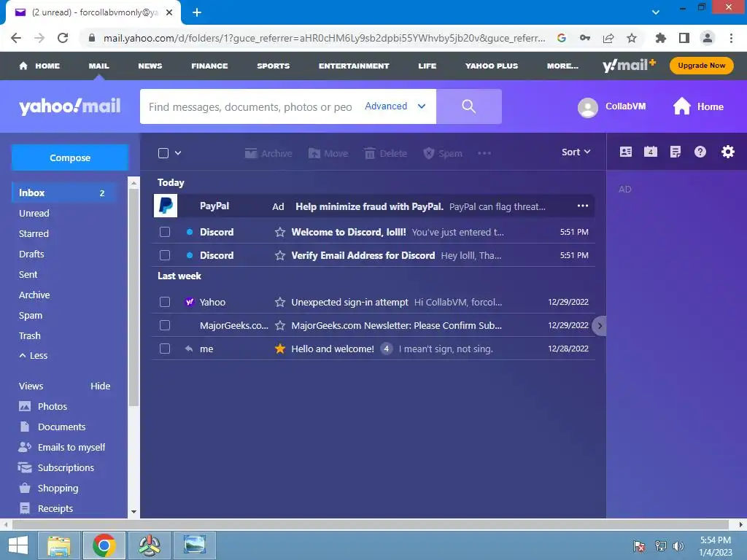The image size is (747, 560).
Task: Open the Calendar icon in right panel
Action: [650, 152]
